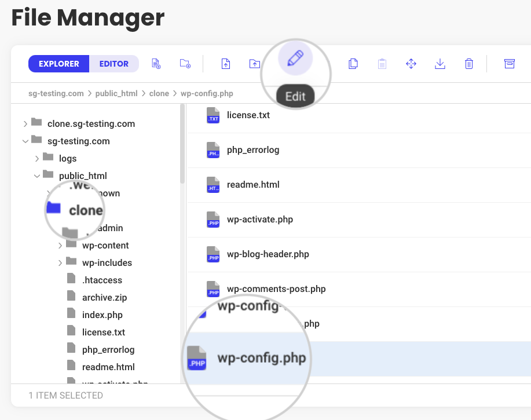Open clone breadcrumb link
The height and width of the screenshot is (420, 531).
click(159, 93)
